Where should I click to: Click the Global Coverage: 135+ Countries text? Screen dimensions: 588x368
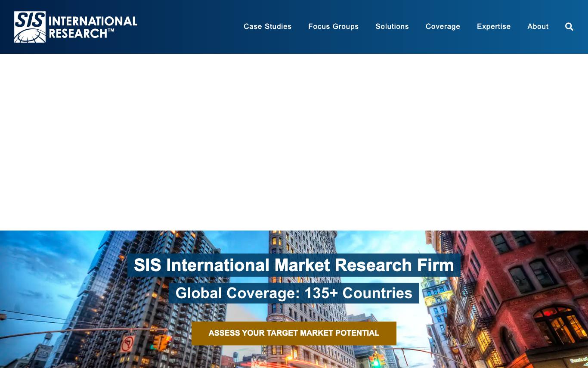coord(294,293)
